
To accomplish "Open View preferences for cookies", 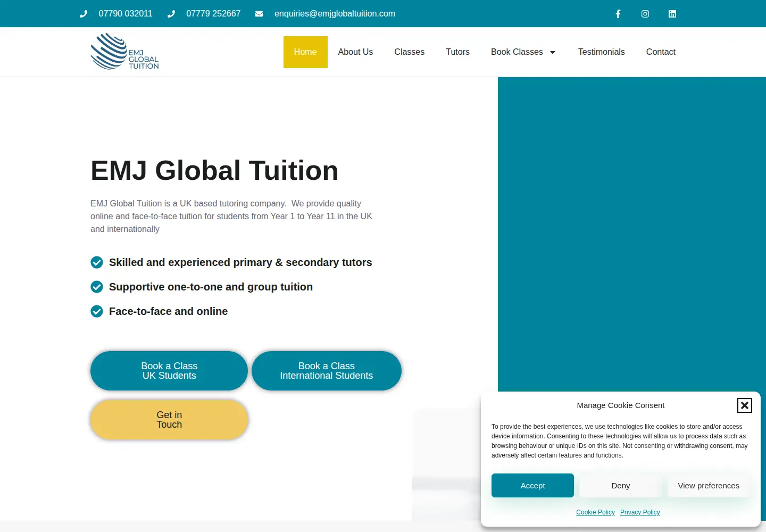I will coord(709,486).
